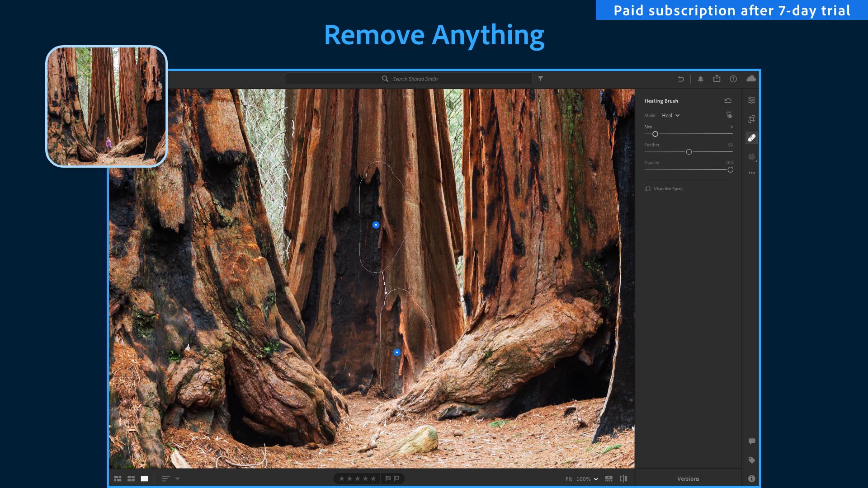Open the Edit sliders panel icon
This screenshot has width=868, height=488.
pos(751,100)
